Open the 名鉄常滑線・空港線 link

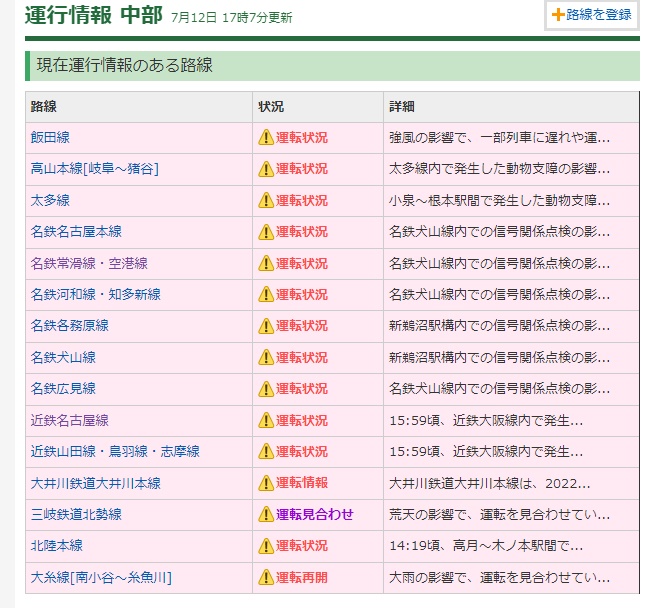click(x=89, y=263)
